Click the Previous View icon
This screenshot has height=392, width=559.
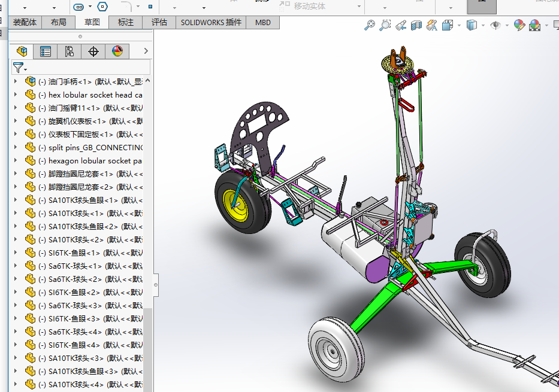click(x=401, y=25)
